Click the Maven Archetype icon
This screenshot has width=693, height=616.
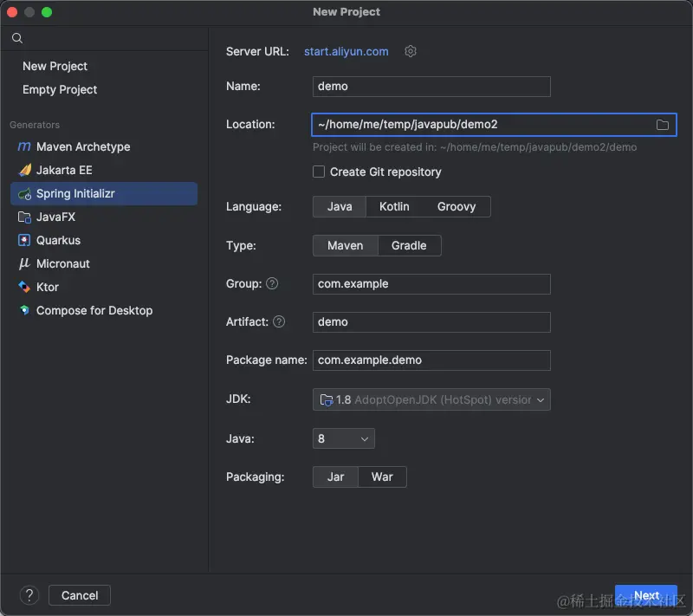24,146
